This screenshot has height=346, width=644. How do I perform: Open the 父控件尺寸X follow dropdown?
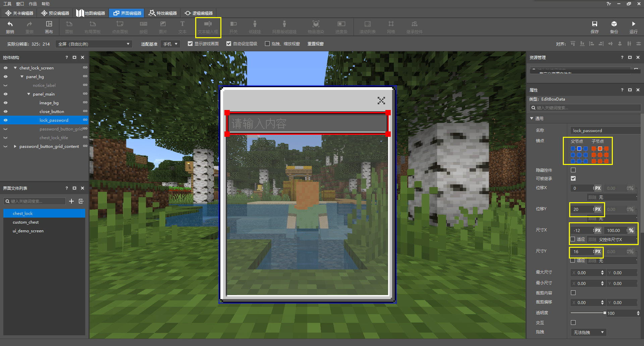click(x=617, y=240)
